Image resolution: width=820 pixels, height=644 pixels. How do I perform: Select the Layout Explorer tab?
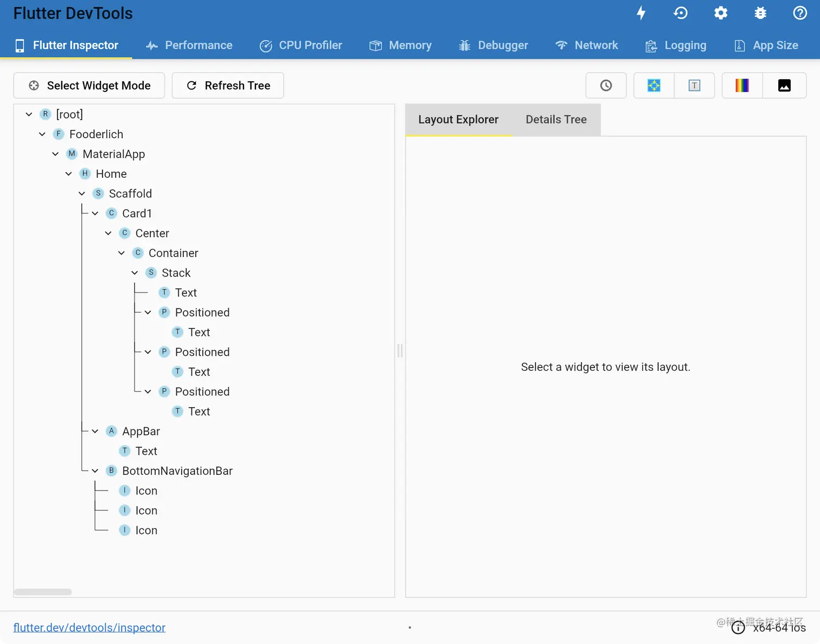[458, 120]
